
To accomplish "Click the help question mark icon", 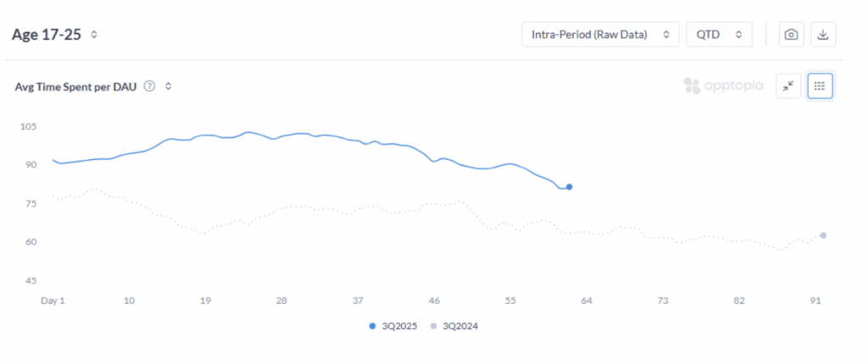I will click(149, 86).
